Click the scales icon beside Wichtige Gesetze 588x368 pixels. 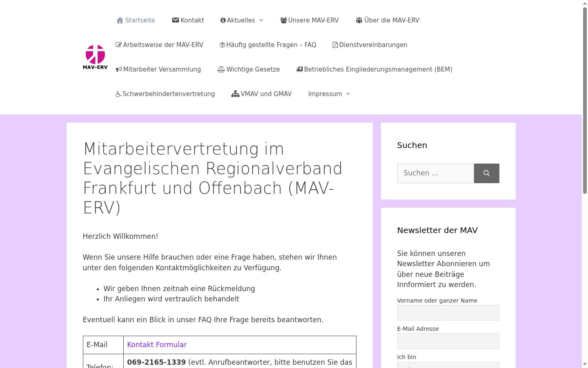(221, 70)
